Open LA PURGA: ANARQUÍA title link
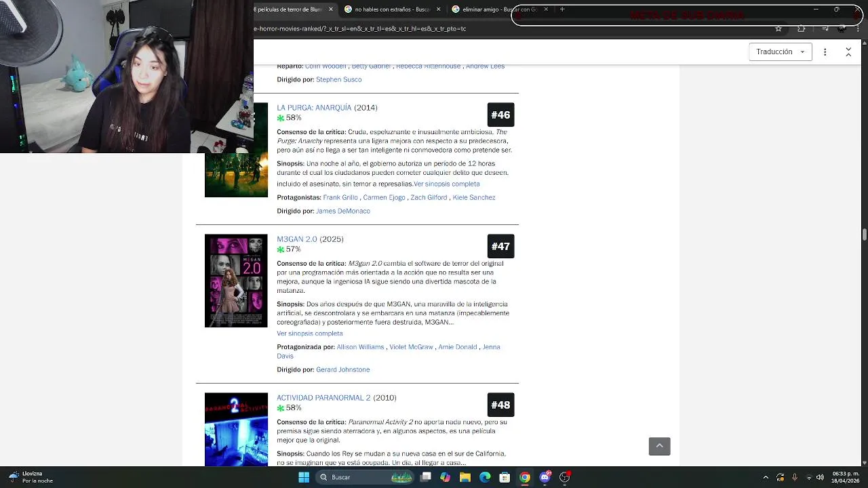868x488 pixels. point(314,108)
